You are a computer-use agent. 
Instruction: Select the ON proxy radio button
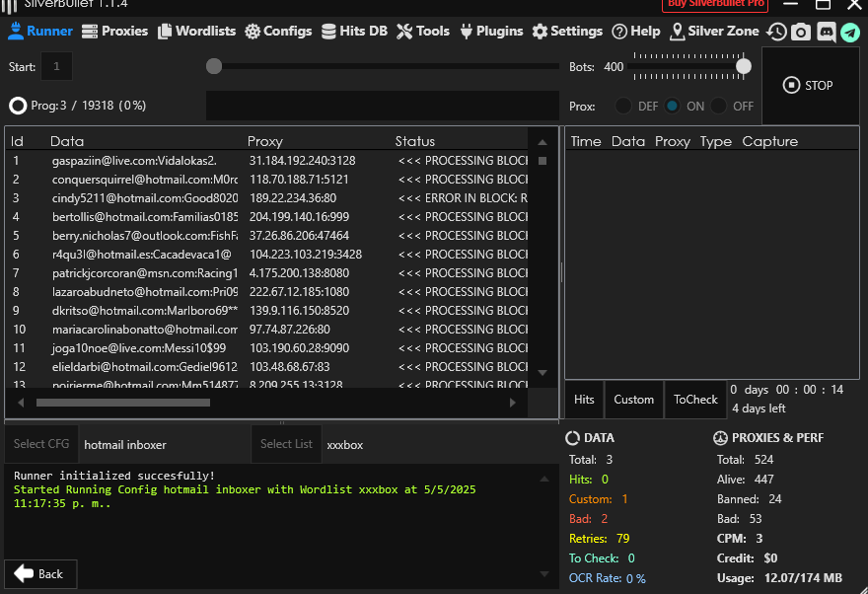[672, 106]
